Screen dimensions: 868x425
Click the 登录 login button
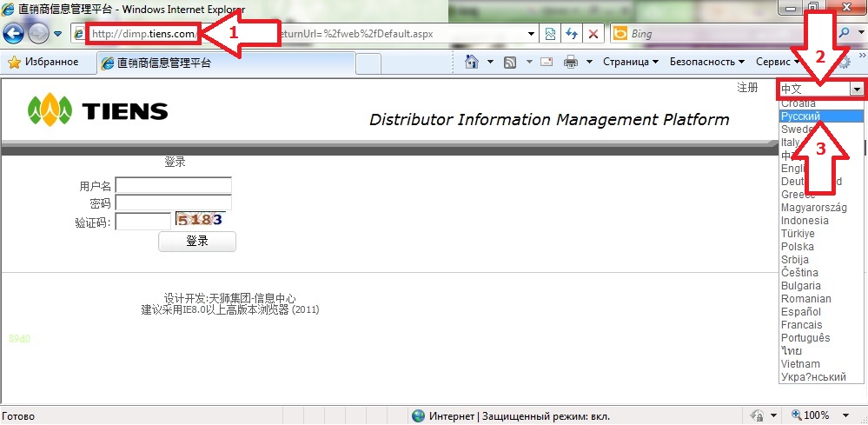click(197, 242)
